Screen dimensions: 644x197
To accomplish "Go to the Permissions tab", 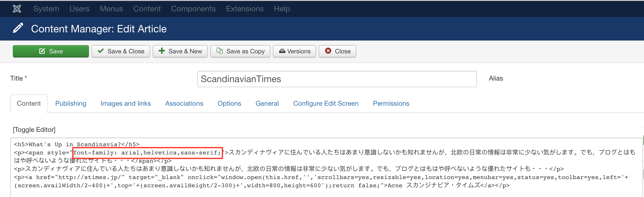I will (x=391, y=103).
